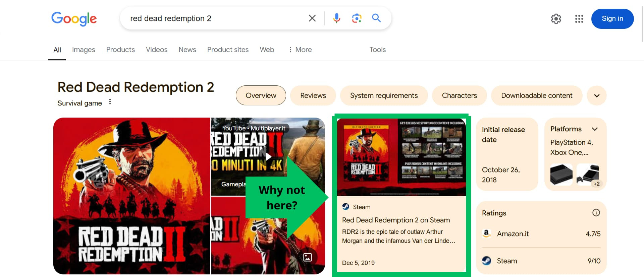Open Downloadable content chip
The height and width of the screenshot is (277, 644).
click(537, 95)
